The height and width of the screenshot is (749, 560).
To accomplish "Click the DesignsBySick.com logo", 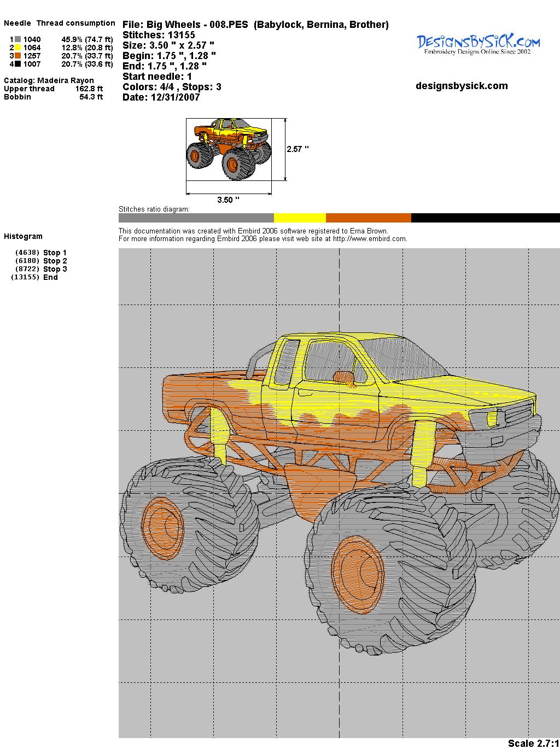I will click(x=478, y=44).
